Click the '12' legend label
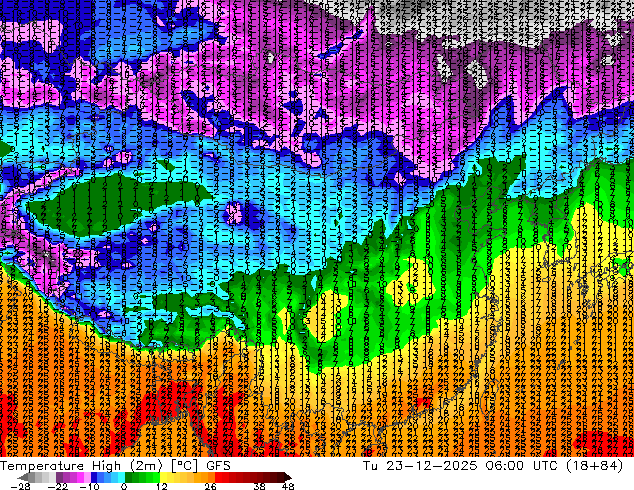 click(162, 486)
